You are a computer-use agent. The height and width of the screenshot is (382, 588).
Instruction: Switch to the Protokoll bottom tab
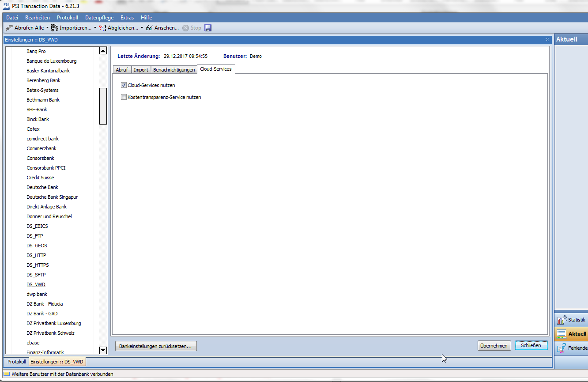[x=17, y=362]
